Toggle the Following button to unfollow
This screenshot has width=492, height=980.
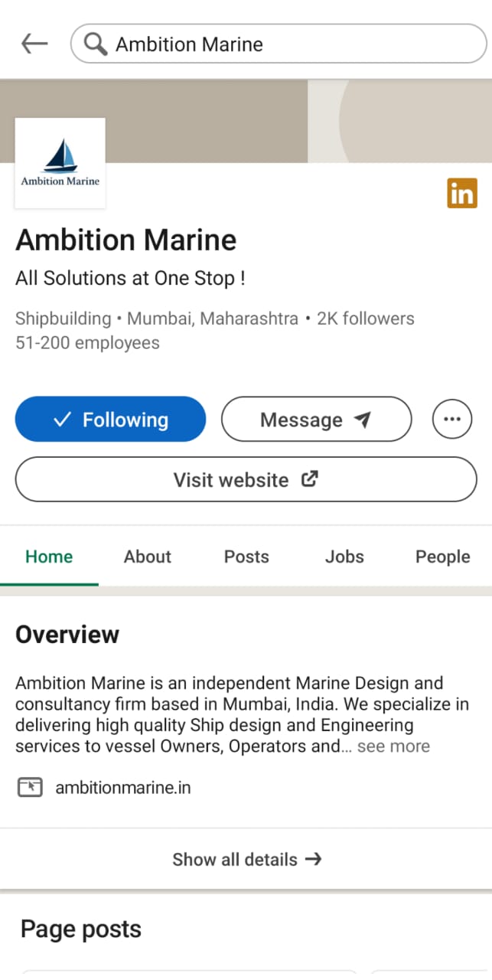pyautogui.click(x=110, y=420)
